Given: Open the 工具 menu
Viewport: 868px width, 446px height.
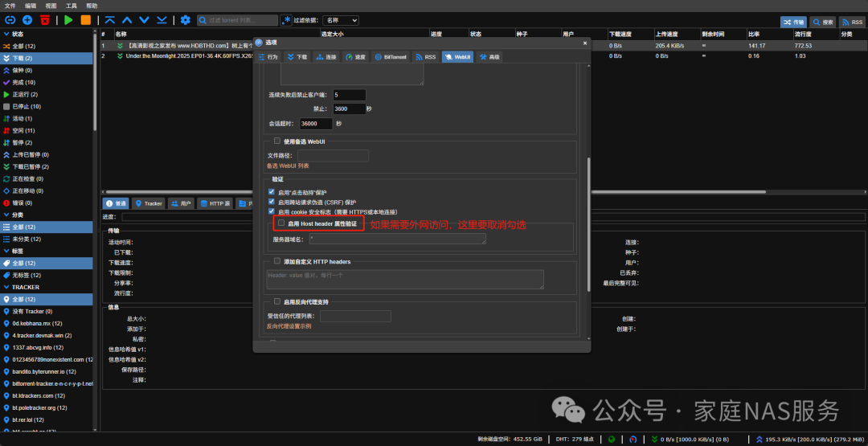Looking at the screenshot, I should pos(72,6).
